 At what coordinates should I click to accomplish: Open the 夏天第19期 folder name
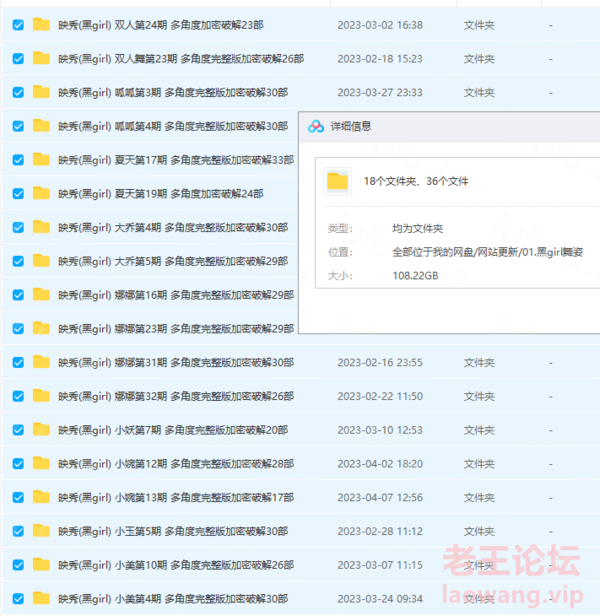(x=160, y=194)
